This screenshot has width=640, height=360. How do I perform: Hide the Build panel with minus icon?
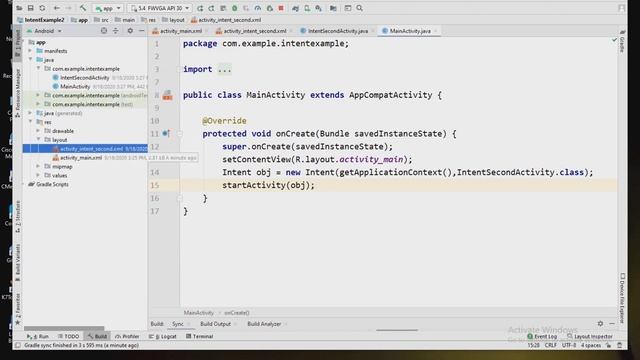coord(612,323)
